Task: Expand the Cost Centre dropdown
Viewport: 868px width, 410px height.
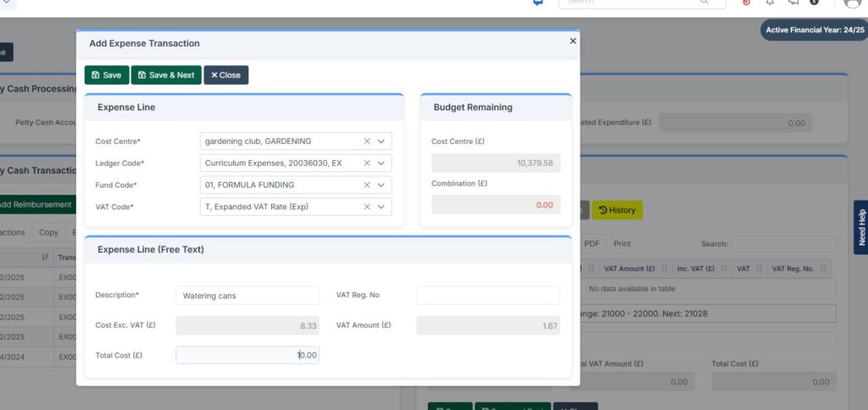Action: pos(381,141)
